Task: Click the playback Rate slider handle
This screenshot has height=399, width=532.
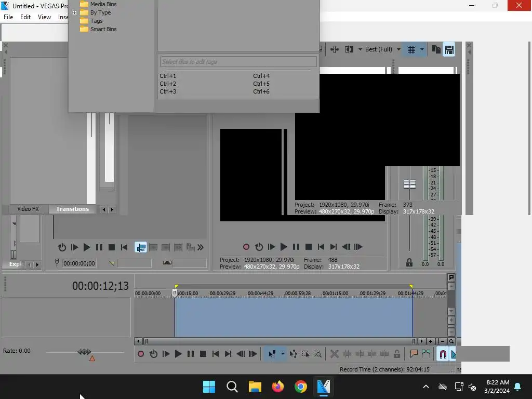Action: (x=84, y=352)
